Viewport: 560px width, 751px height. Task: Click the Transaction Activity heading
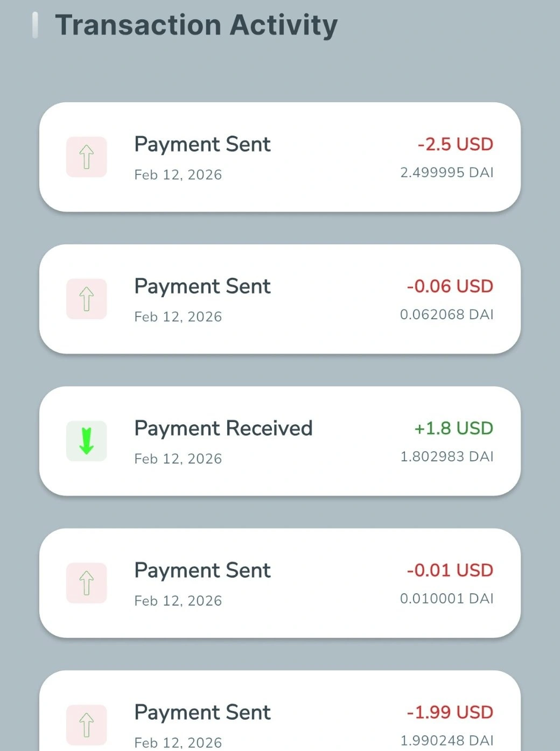[196, 25]
